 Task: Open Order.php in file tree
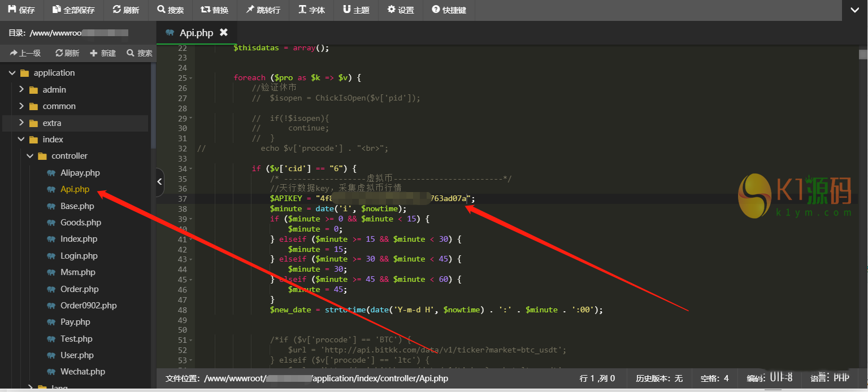pyautogui.click(x=79, y=289)
